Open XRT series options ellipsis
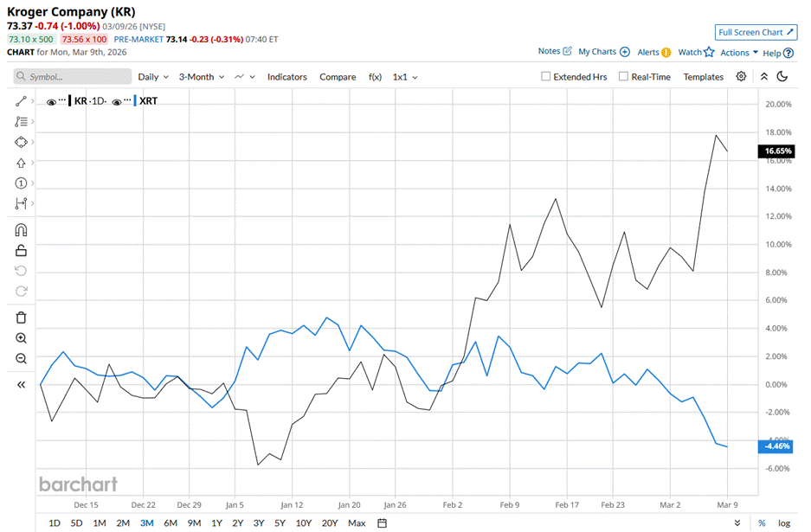811x532 pixels. (127, 99)
